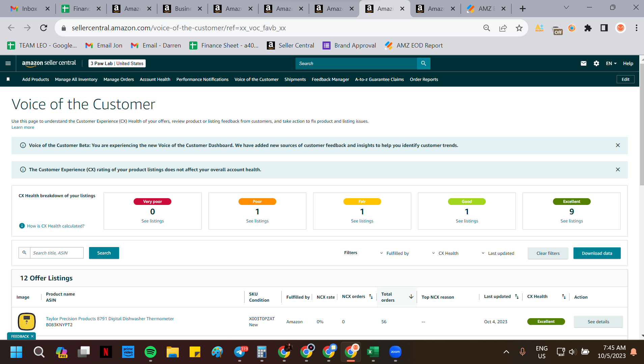Open the Help link in header
The image size is (644, 364).
point(628,63)
